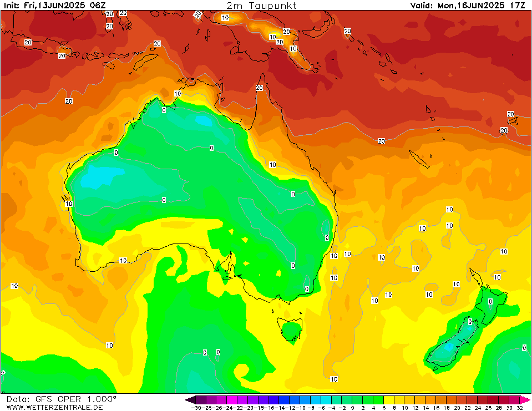Click the pink right arrow end of legend
This screenshot has width=532, height=411.
coord(525,399)
